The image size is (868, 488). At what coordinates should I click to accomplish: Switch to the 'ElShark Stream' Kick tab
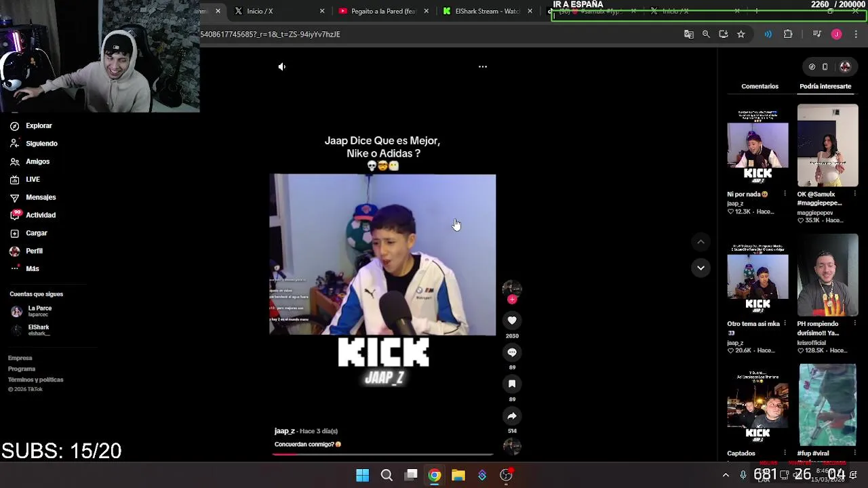tap(487, 11)
